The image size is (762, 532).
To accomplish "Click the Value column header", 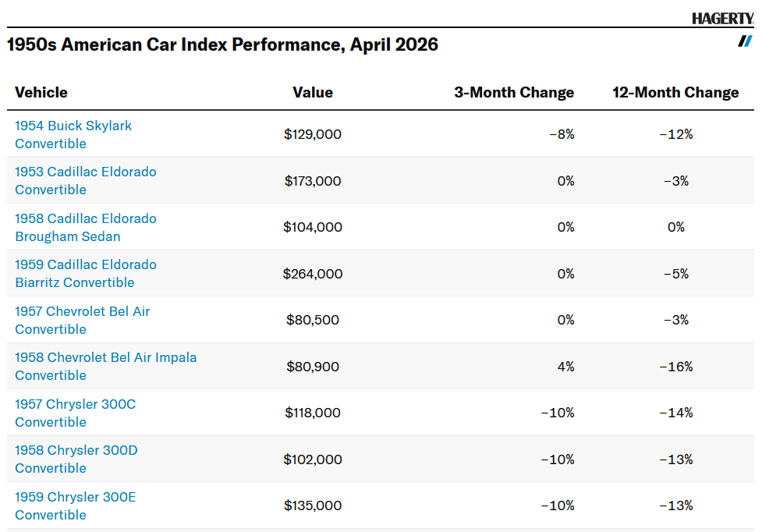I will 313,92.
